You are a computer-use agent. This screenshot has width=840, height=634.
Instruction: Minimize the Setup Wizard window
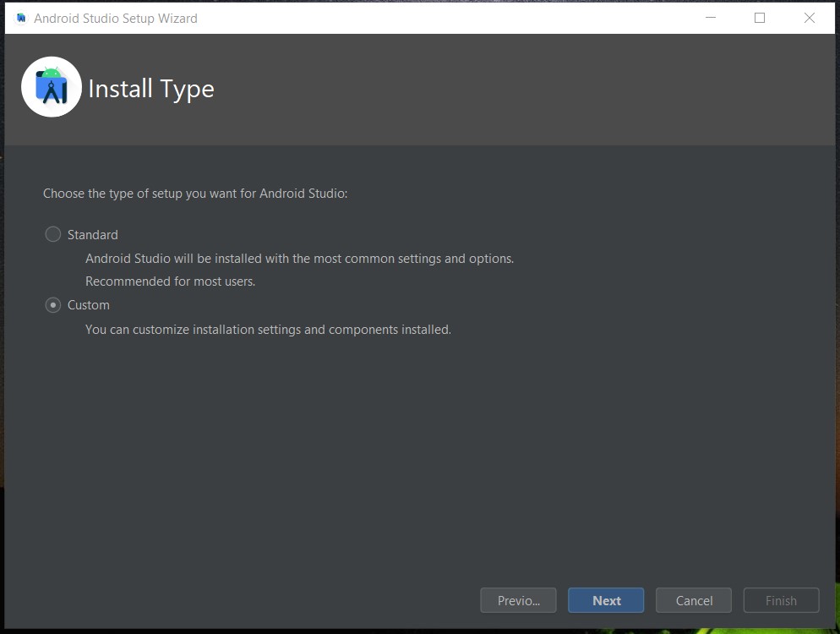tap(710, 18)
